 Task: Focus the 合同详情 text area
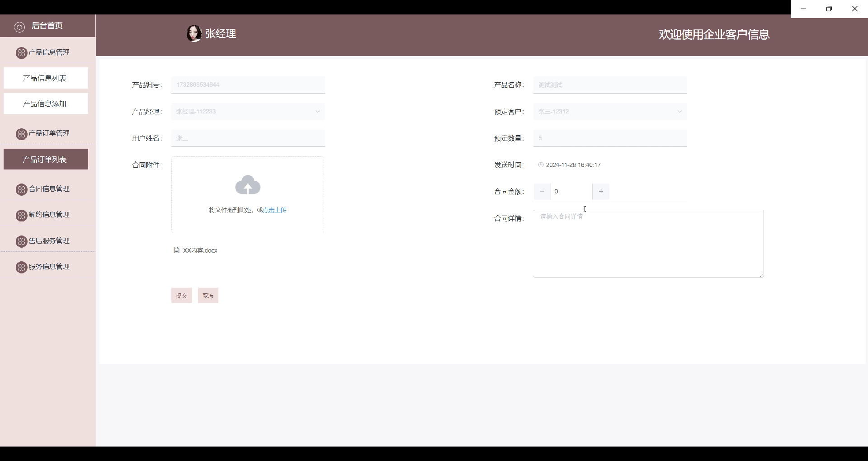[x=649, y=244]
